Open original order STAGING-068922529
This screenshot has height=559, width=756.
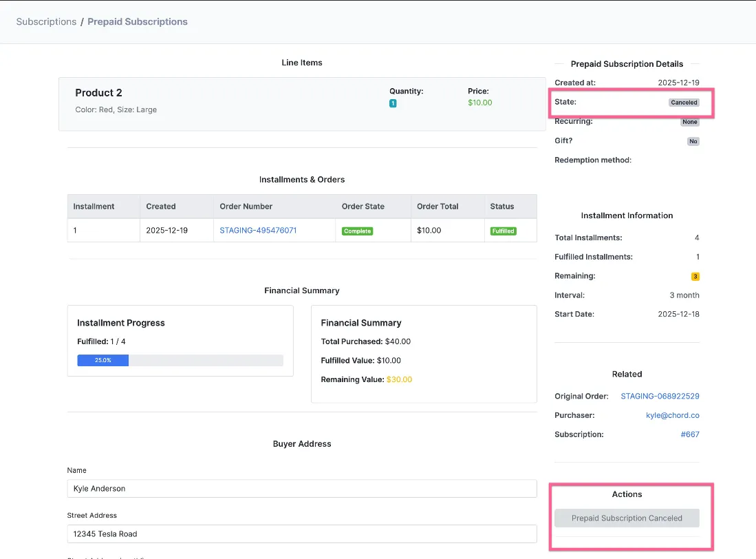tap(660, 396)
